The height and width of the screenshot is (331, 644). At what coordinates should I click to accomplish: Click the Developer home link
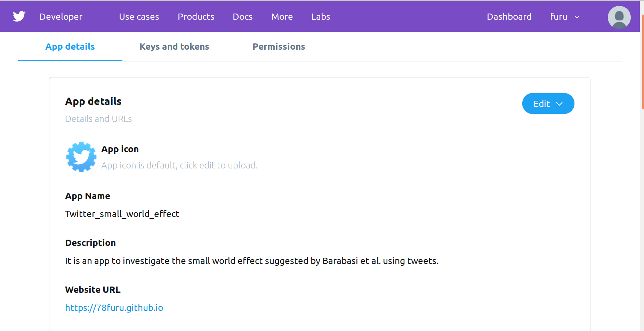(x=61, y=17)
